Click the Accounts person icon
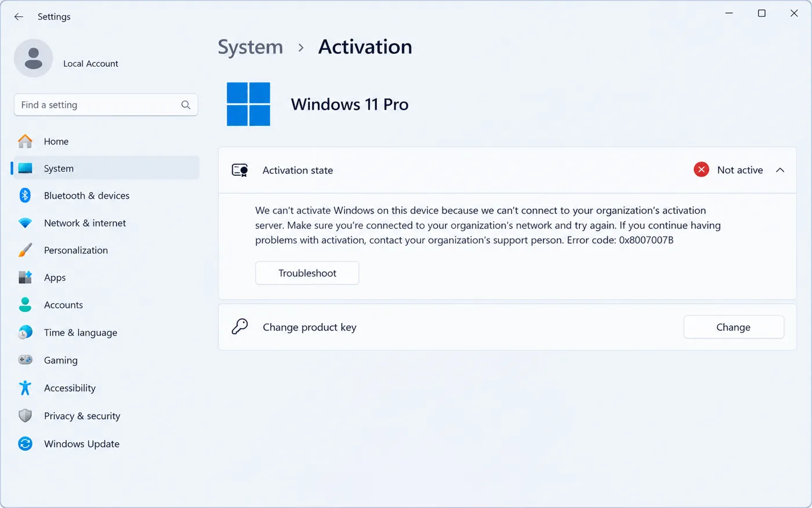The height and width of the screenshot is (508, 812). point(25,304)
